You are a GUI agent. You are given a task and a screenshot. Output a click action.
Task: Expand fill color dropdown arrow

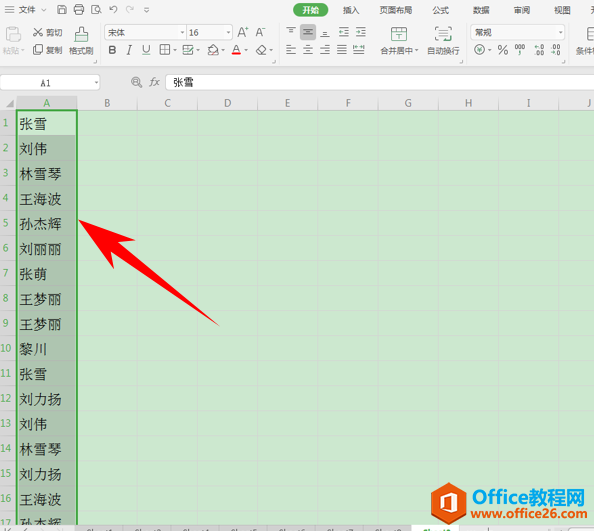pyautogui.click(x=223, y=50)
